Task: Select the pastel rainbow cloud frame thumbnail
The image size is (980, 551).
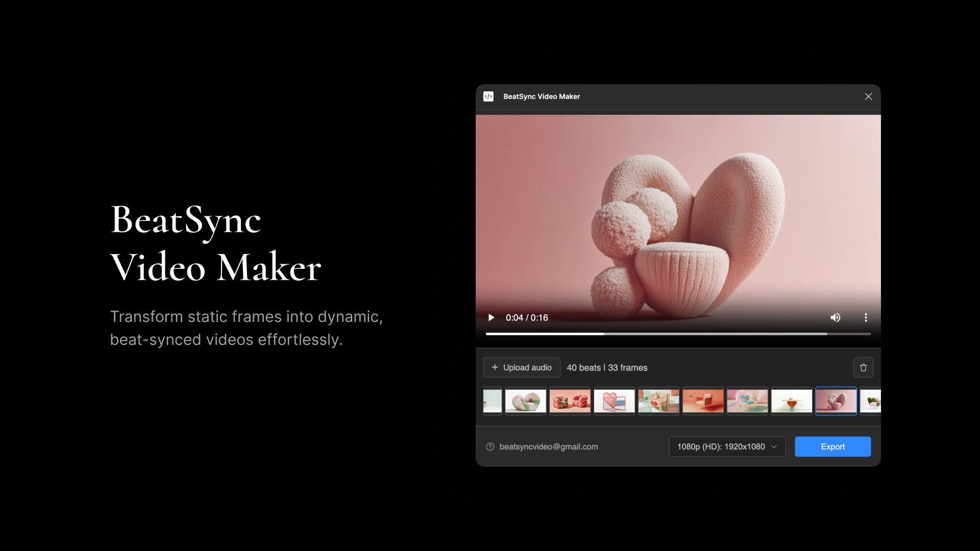Action: [x=747, y=401]
